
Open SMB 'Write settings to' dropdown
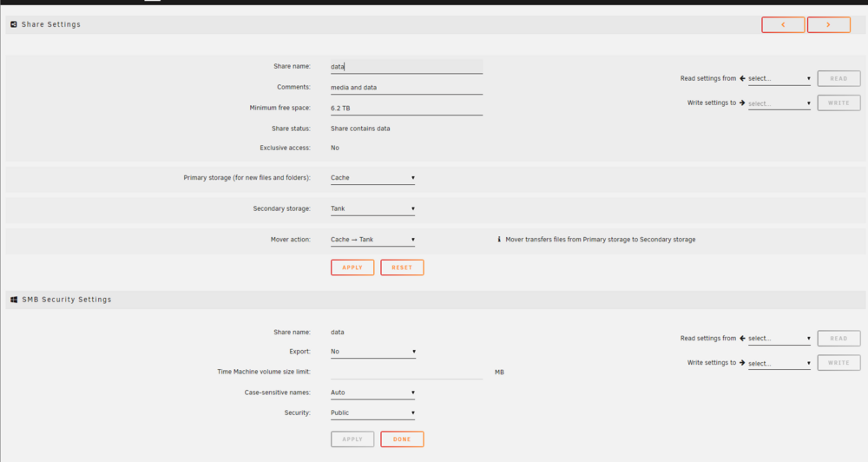pos(779,363)
